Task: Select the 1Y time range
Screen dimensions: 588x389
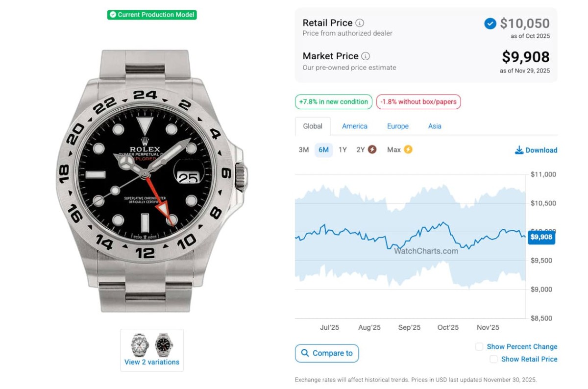Action: (343, 150)
